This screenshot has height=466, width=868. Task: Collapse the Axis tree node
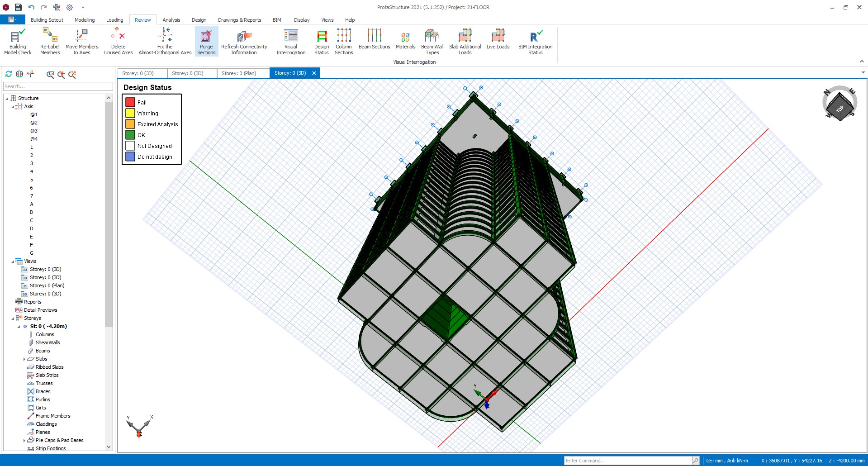click(13, 106)
